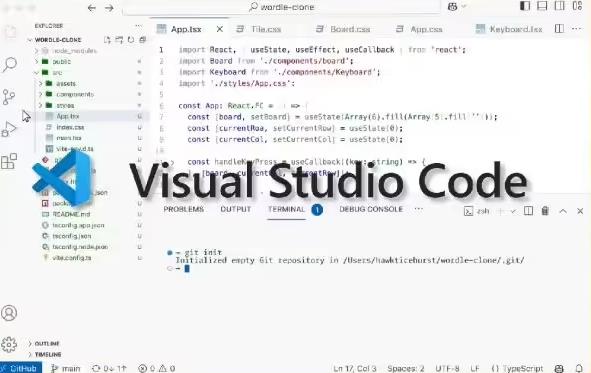Go forward with the title bar arrow
591x373 pixels.
coord(109,8)
